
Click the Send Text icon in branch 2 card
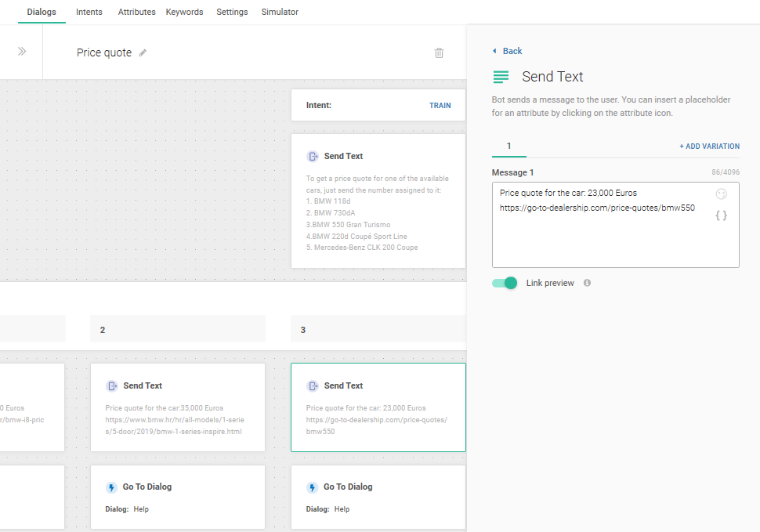(x=112, y=386)
